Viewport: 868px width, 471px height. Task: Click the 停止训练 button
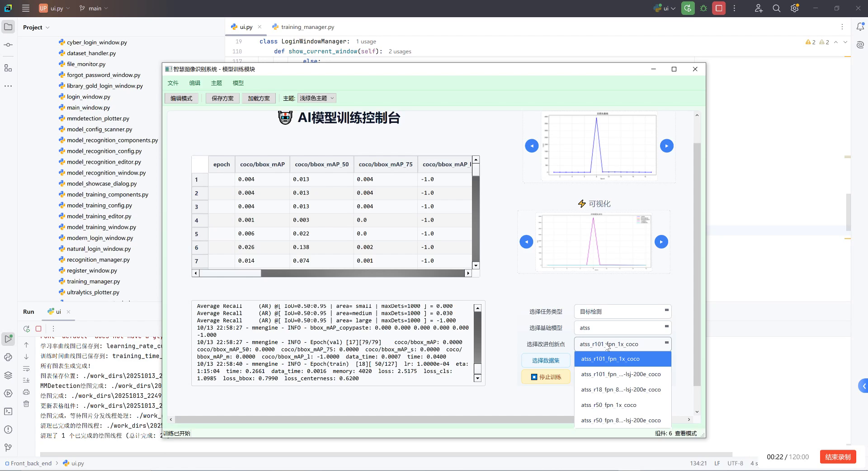546,377
